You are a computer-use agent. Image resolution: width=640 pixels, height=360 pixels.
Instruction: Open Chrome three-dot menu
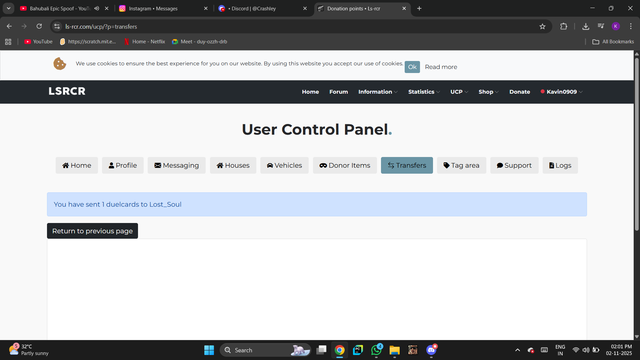631,27
